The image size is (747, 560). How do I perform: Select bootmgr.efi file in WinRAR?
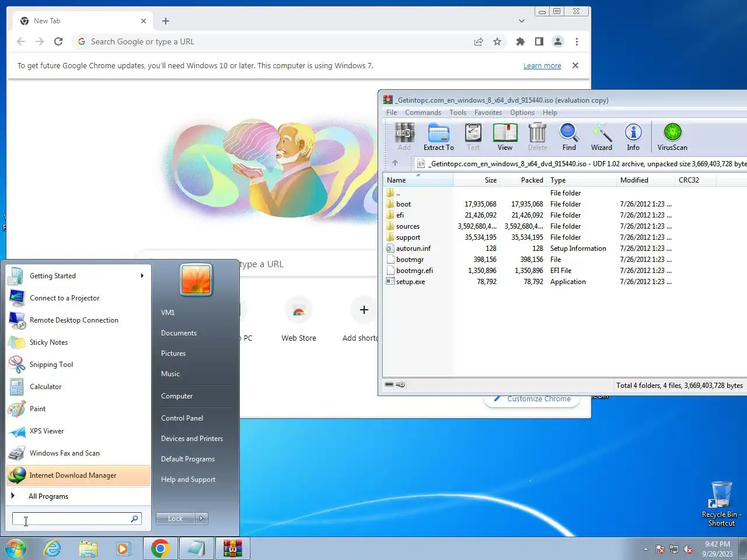click(414, 271)
